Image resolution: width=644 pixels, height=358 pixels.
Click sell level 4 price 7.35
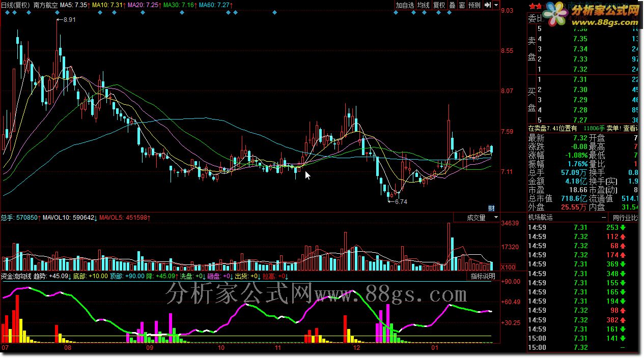pos(580,39)
